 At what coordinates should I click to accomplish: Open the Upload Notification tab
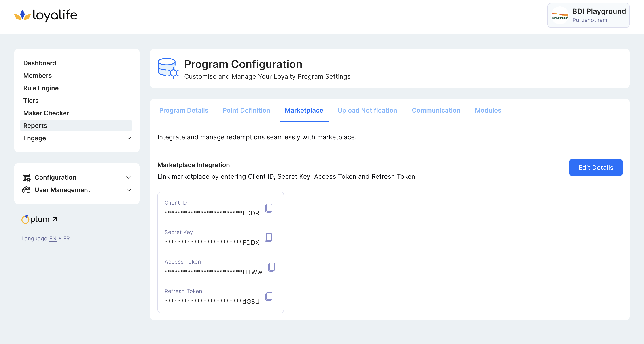point(367,110)
